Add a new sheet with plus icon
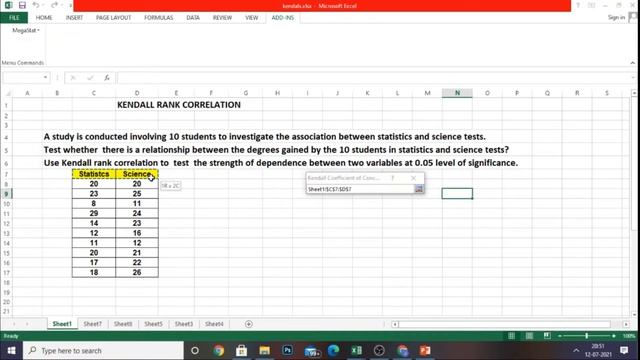Screen dimensions: 640x360 tap(249, 324)
